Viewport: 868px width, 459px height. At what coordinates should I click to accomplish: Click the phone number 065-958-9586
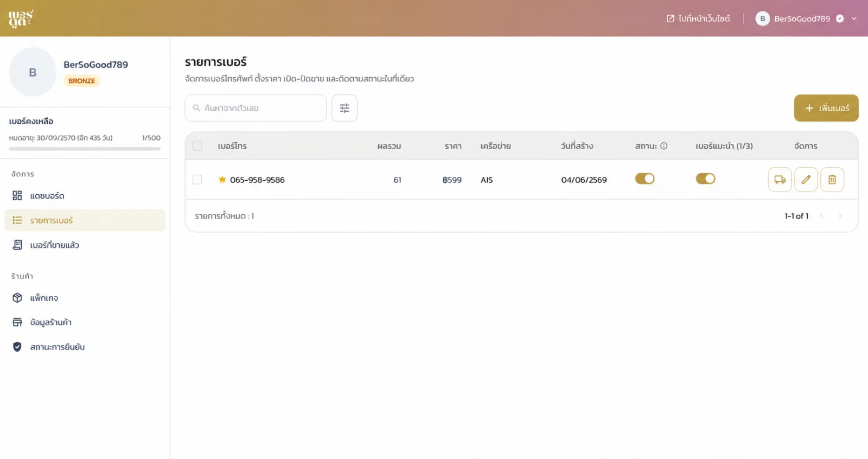(257, 180)
